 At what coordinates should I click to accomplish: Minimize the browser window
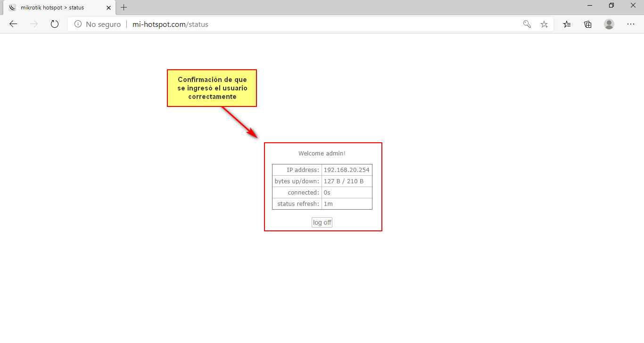point(590,5)
